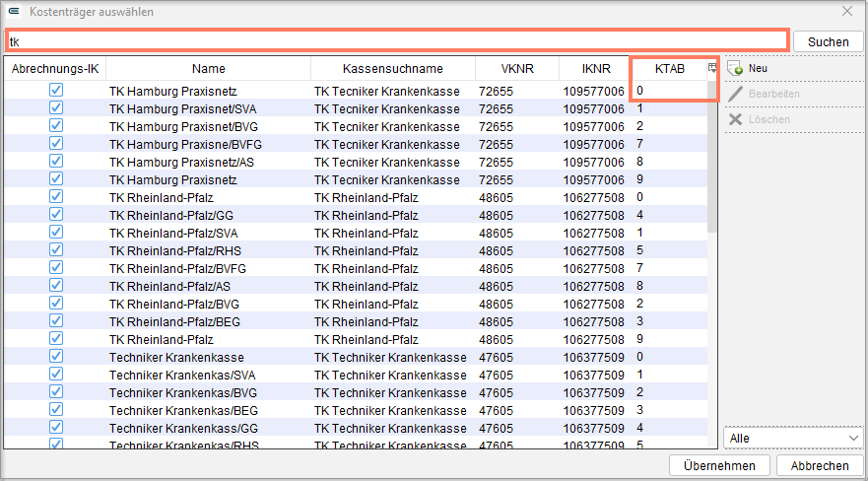Select row TK Rheinland-Pfalz/AS

(356, 286)
